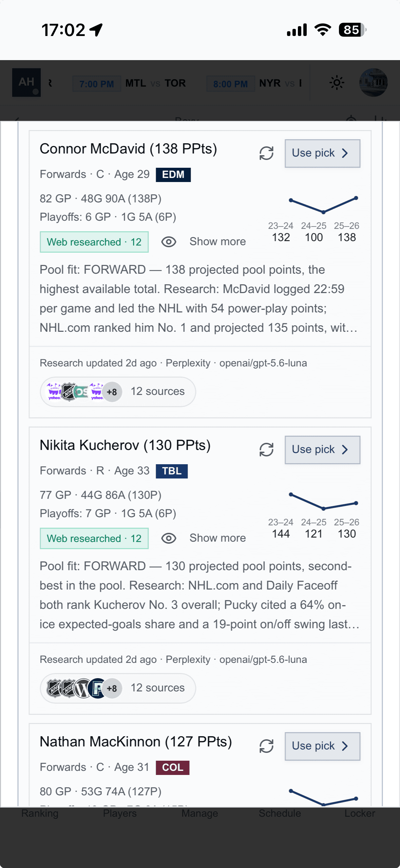Image resolution: width=400 pixels, height=868 pixels.
Task: Open user profile avatar
Action: click(374, 83)
